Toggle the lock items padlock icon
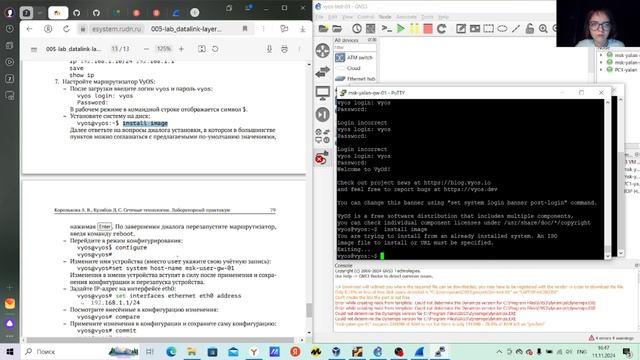Screen dimensions: 640x360 [x=529, y=29]
